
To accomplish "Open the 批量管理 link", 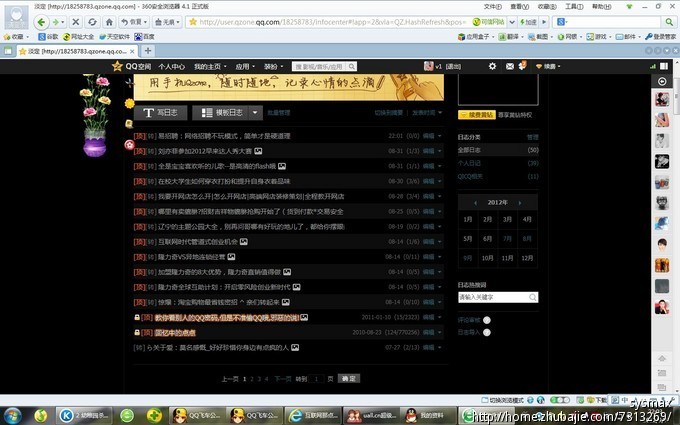I will click(x=278, y=113).
